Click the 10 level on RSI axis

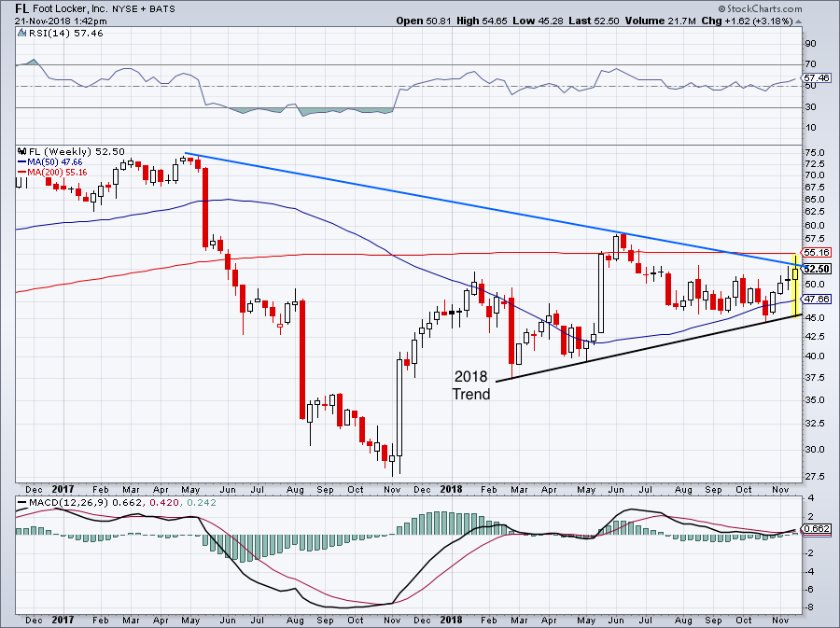[810, 128]
